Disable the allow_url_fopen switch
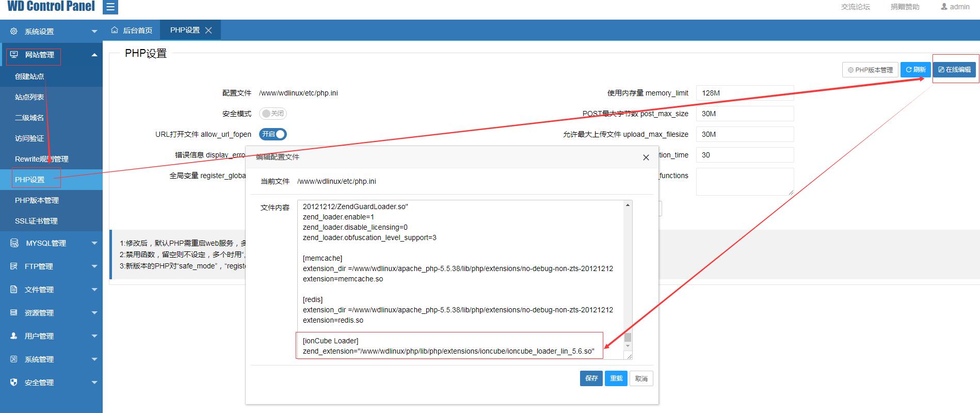The width and height of the screenshot is (980, 413). (x=272, y=134)
